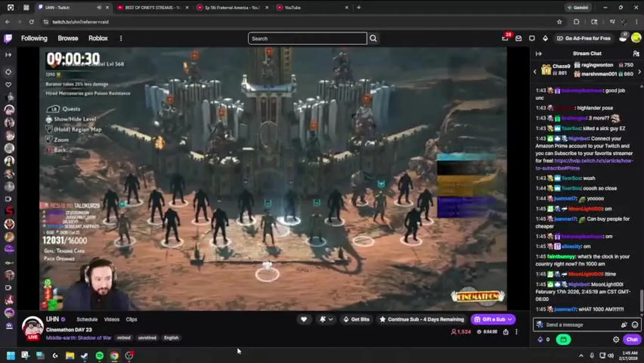Switch to the YouTube tab
The width and height of the screenshot is (644, 363).
click(312, 8)
